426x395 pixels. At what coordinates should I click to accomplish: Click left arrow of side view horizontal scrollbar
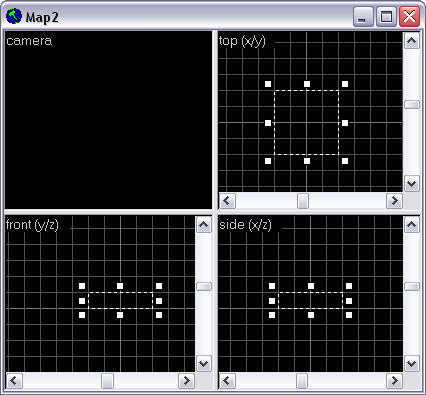pos(227,381)
